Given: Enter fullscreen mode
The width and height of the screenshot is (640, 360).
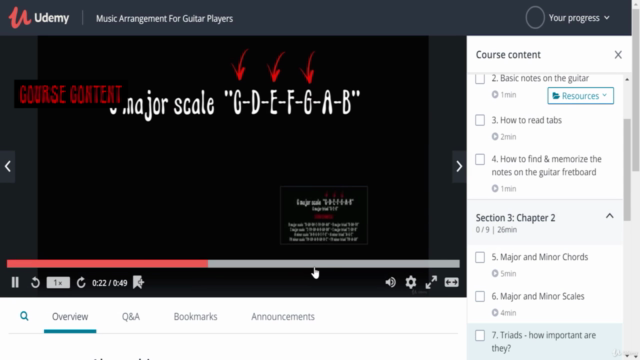Looking at the screenshot, I should click(x=431, y=282).
